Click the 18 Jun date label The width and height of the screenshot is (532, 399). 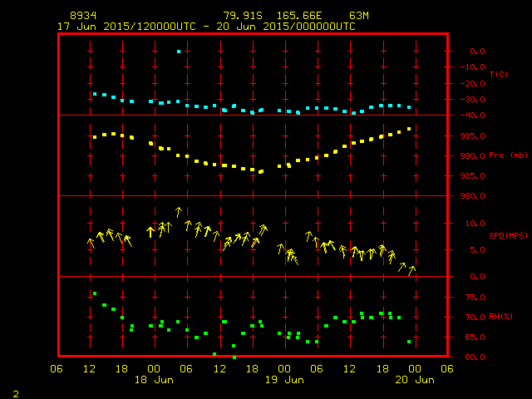click(153, 380)
